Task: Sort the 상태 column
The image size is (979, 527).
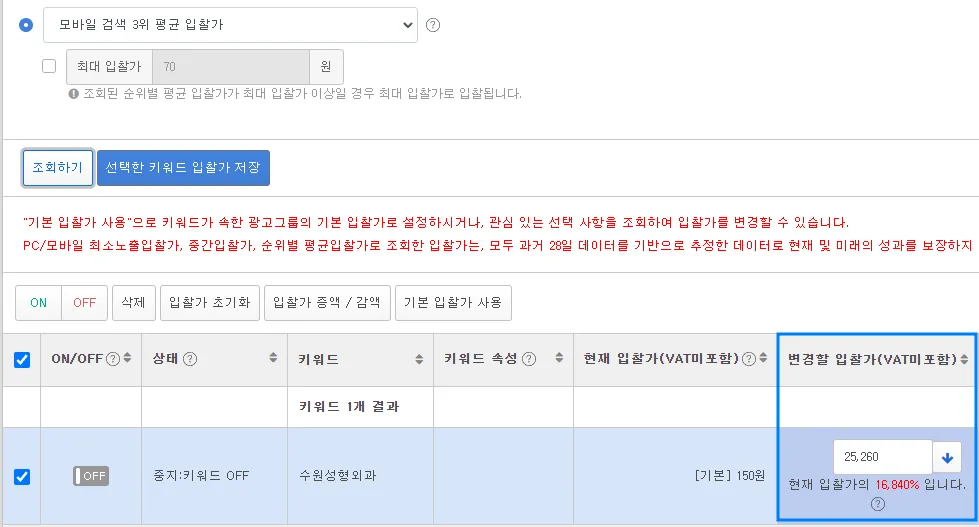Action: (273, 358)
